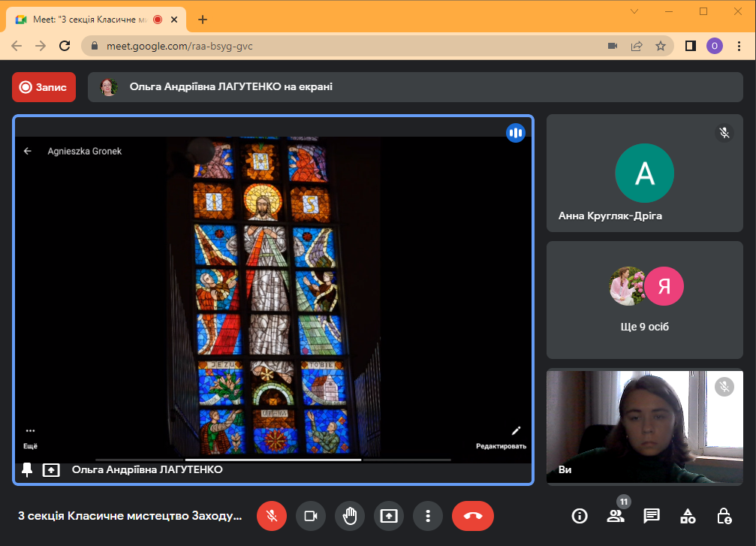Open tab search chevron in title bar
This screenshot has height=546, width=756.
(634, 11)
